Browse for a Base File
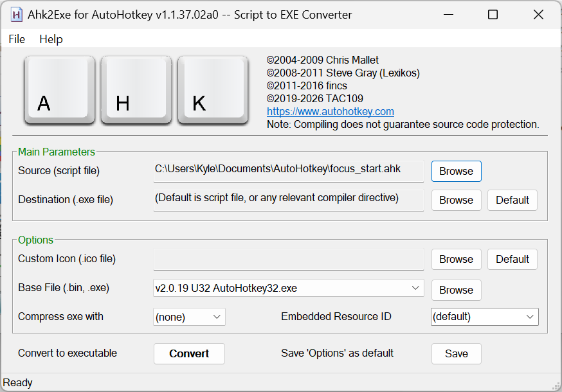Screen dimensions: 562x392 456,290
